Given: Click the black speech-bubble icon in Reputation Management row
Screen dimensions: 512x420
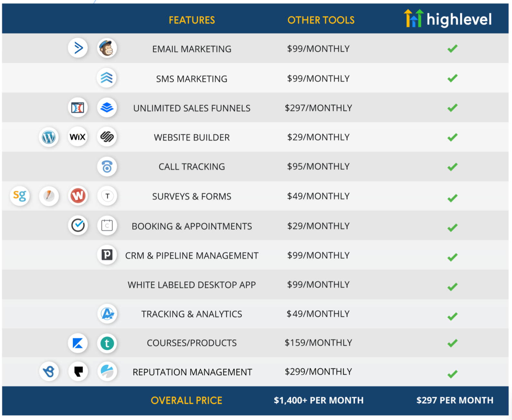Looking at the screenshot, I should click(78, 371).
